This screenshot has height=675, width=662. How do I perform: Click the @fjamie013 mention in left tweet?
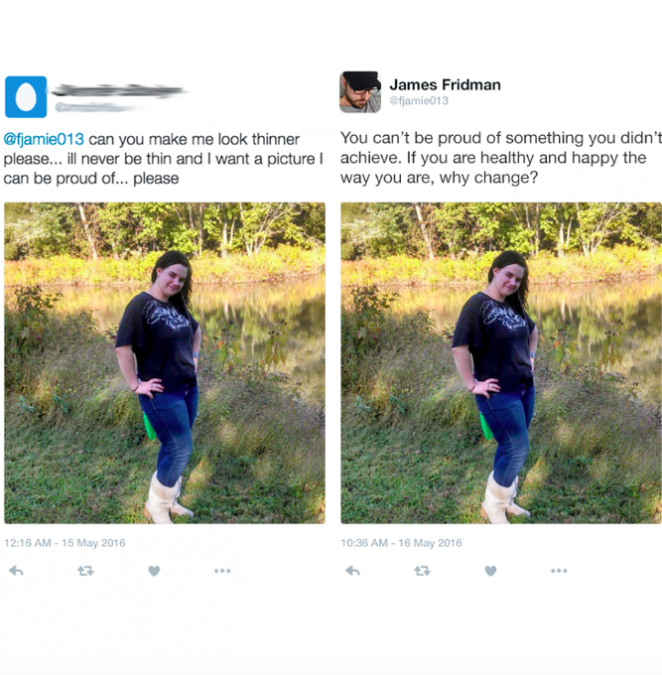click(x=43, y=139)
